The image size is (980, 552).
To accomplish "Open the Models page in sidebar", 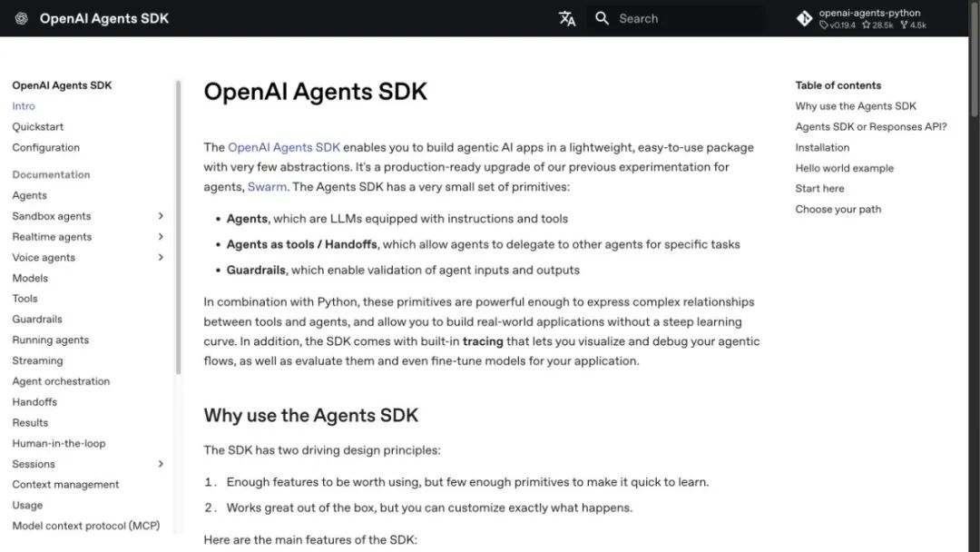I will (x=30, y=278).
